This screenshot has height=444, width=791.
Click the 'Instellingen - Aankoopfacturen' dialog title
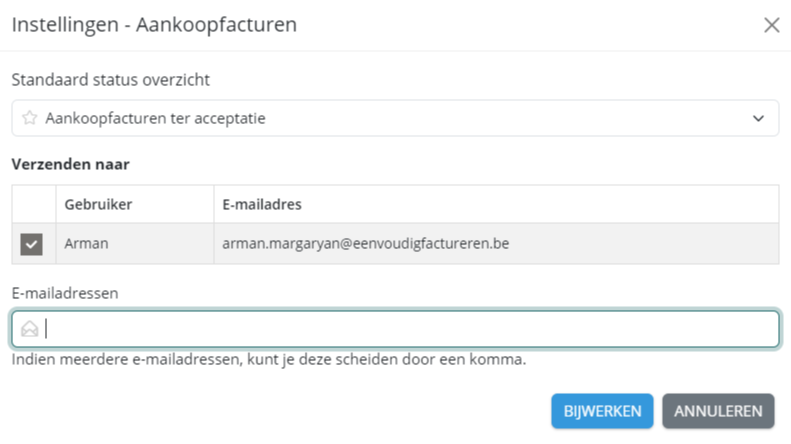click(154, 25)
